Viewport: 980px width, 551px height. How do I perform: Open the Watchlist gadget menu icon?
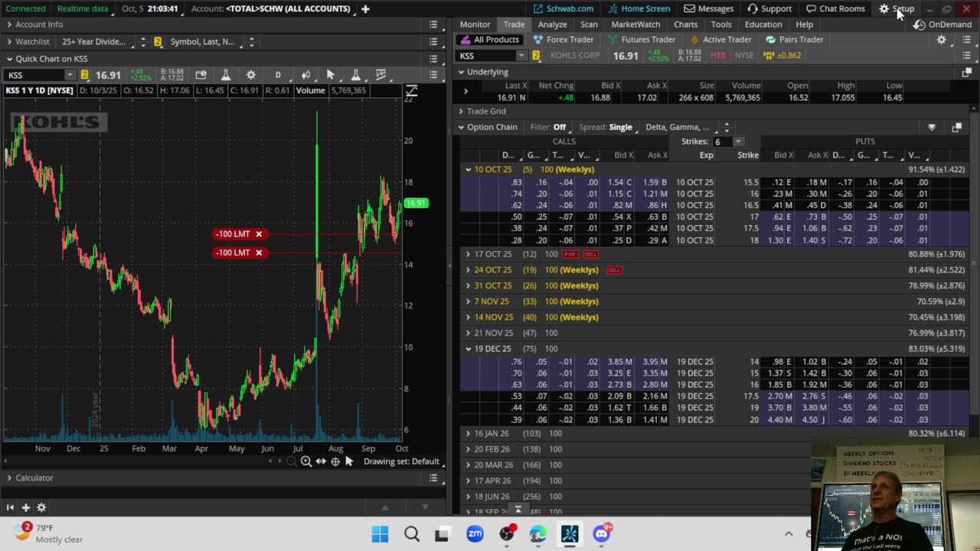[433, 41]
